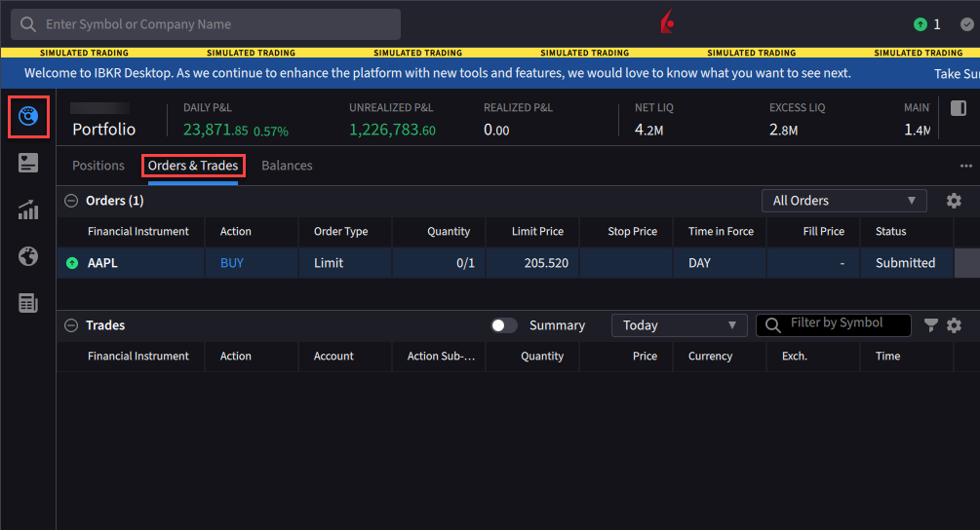Open Orders panel settings gear
980x530 pixels.
click(x=954, y=201)
